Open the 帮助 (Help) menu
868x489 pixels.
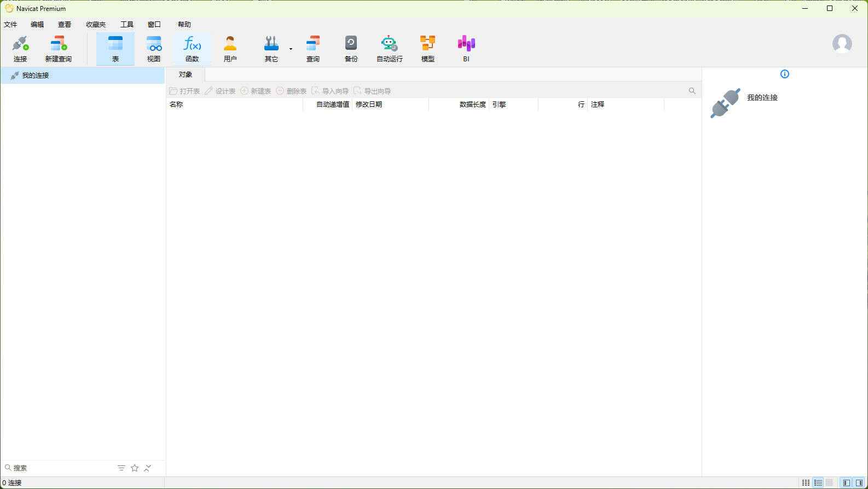click(184, 24)
